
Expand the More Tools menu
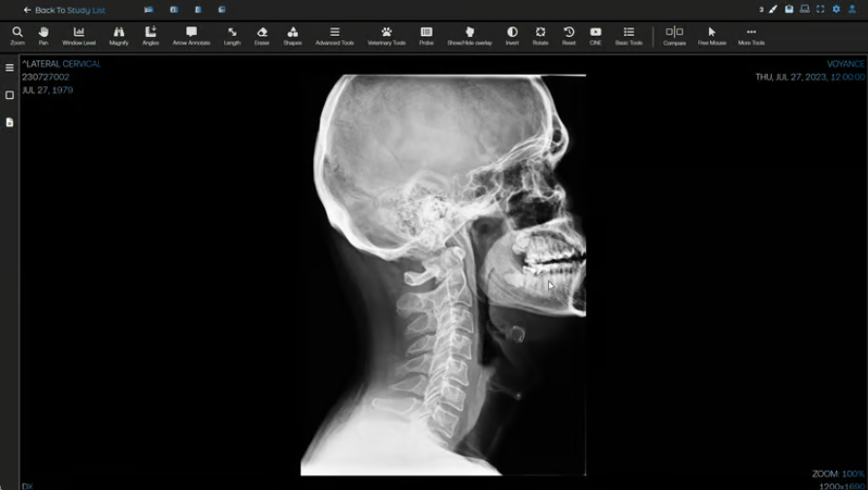tap(751, 36)
